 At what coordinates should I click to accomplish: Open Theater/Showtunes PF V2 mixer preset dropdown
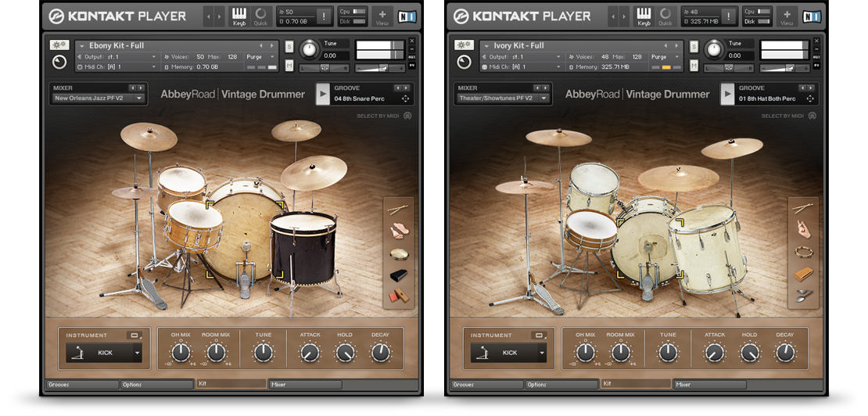point(503,99)
